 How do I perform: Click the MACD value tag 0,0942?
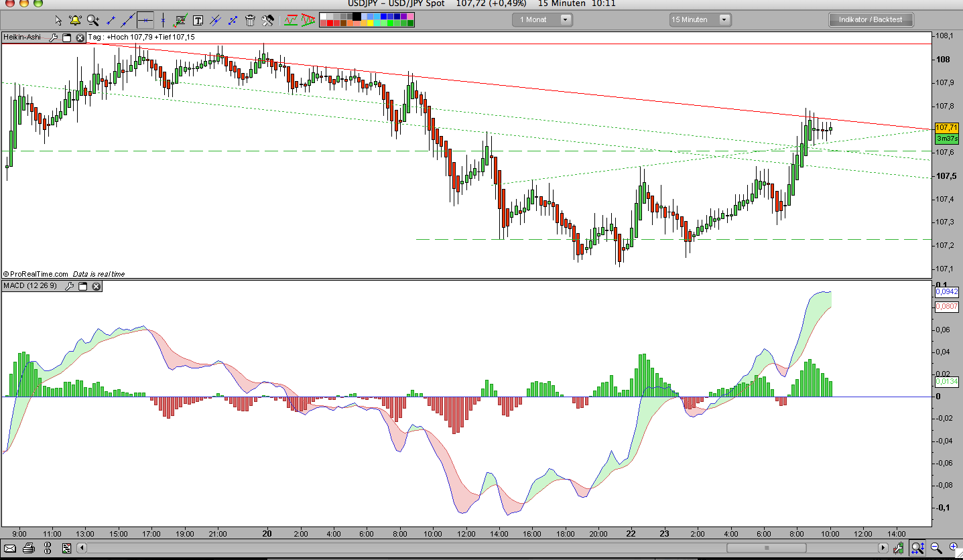click(946, 292)
